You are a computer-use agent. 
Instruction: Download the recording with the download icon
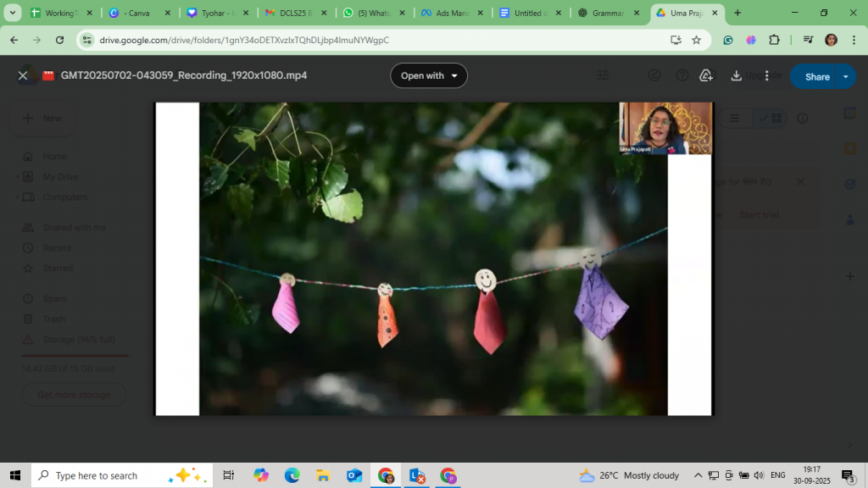tap(736, 75)
